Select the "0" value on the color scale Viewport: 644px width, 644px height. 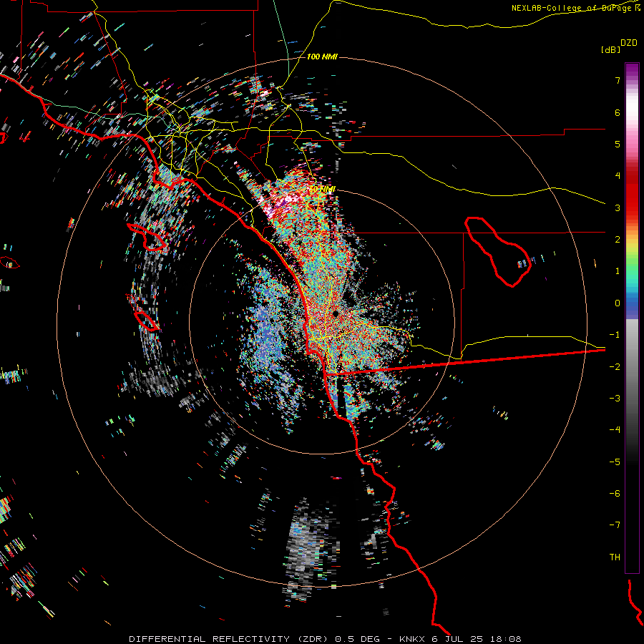[x=618, y=303]
